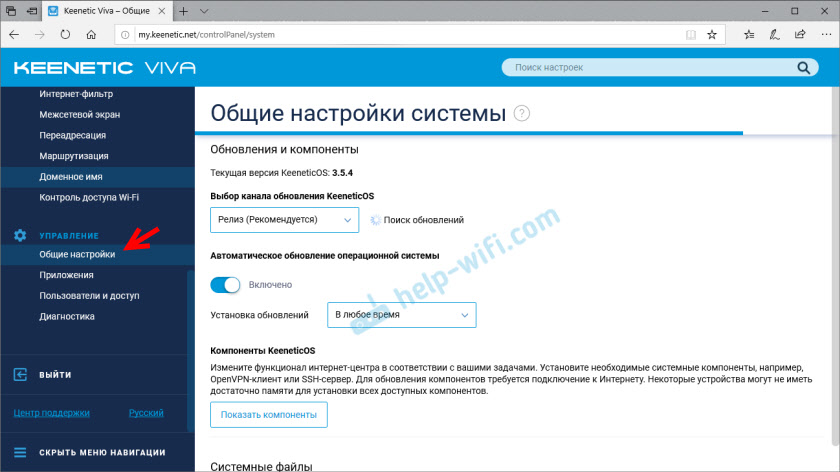Open the Центр поддержки link
The image size is (840, 472).
click(51, 413)
